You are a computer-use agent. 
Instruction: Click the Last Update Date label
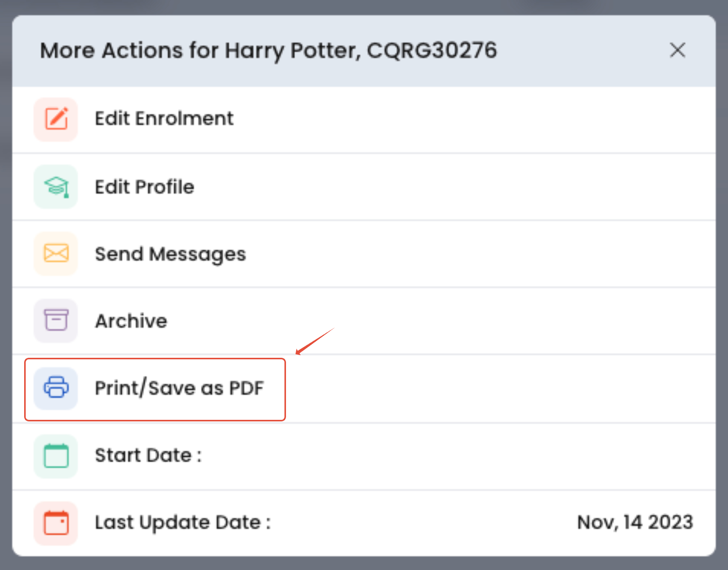click(x=183, y=523)
